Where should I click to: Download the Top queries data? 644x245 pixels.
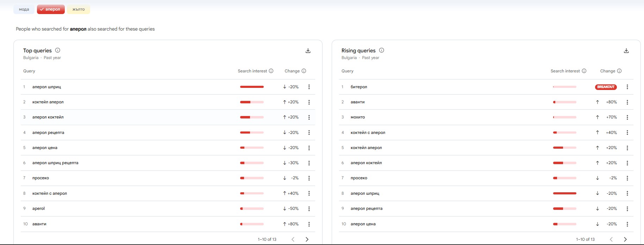308,51
